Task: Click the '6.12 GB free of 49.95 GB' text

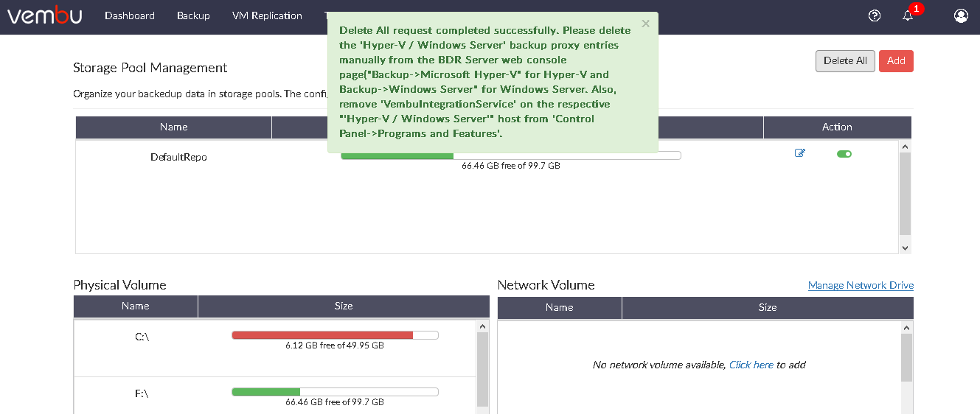Action: pos(335,345)
